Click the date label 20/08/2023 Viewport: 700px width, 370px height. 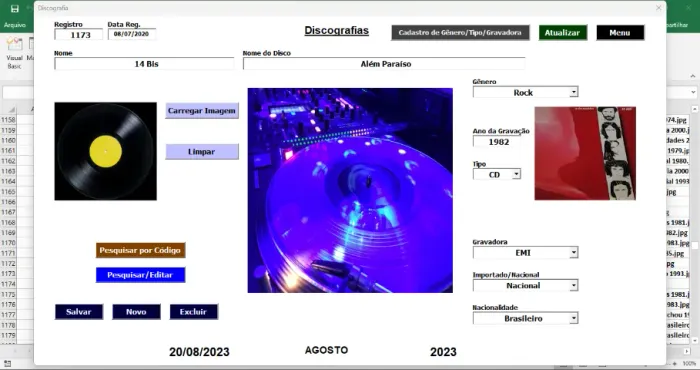tap(199, 352)
